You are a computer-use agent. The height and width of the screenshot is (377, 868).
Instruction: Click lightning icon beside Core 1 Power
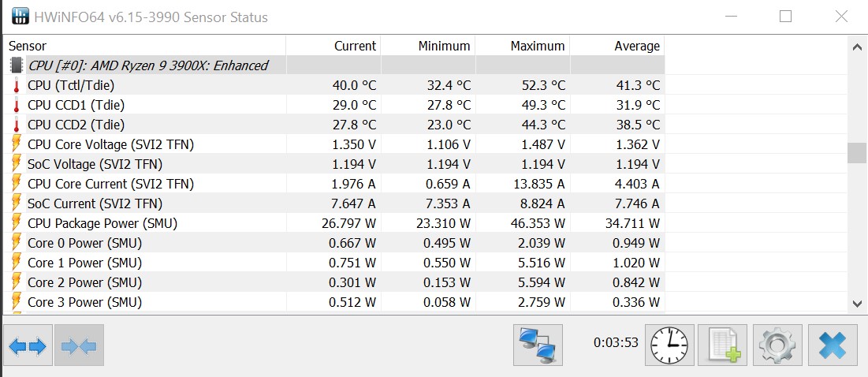[x=17, y=263]
